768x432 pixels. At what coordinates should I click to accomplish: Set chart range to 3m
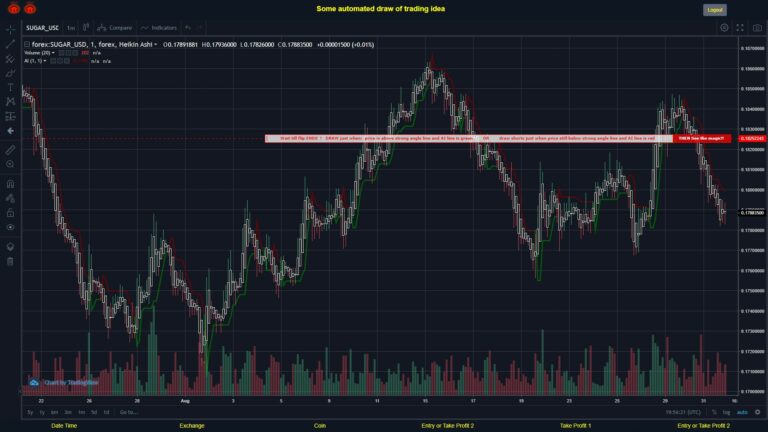[68, 412]
